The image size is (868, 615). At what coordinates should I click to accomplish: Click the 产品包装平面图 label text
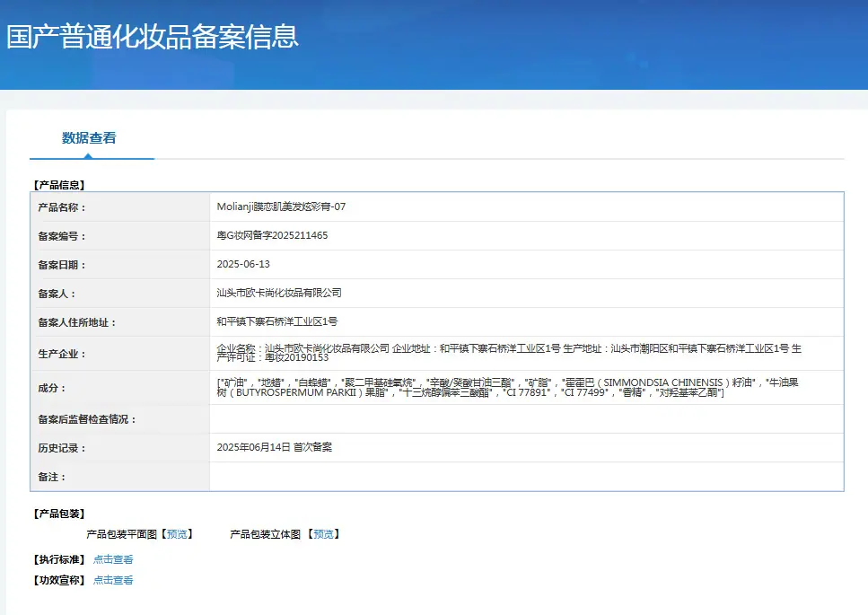[x=122, y=534]
